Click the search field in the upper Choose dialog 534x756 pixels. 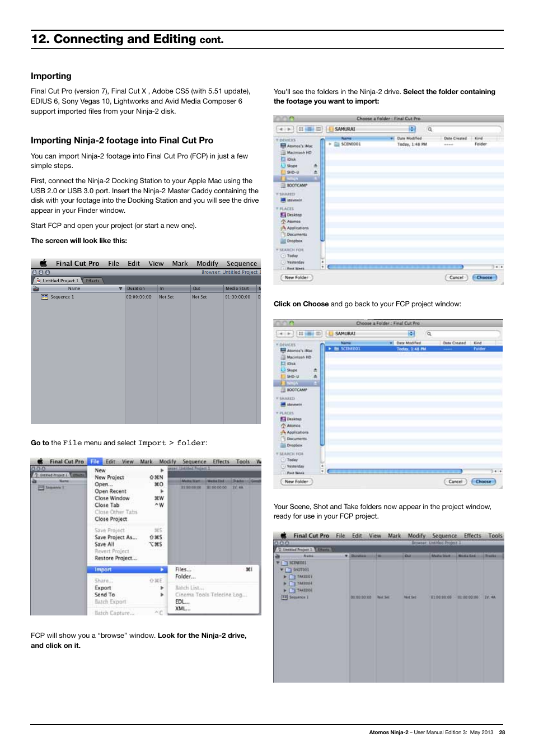coord(463,129)
